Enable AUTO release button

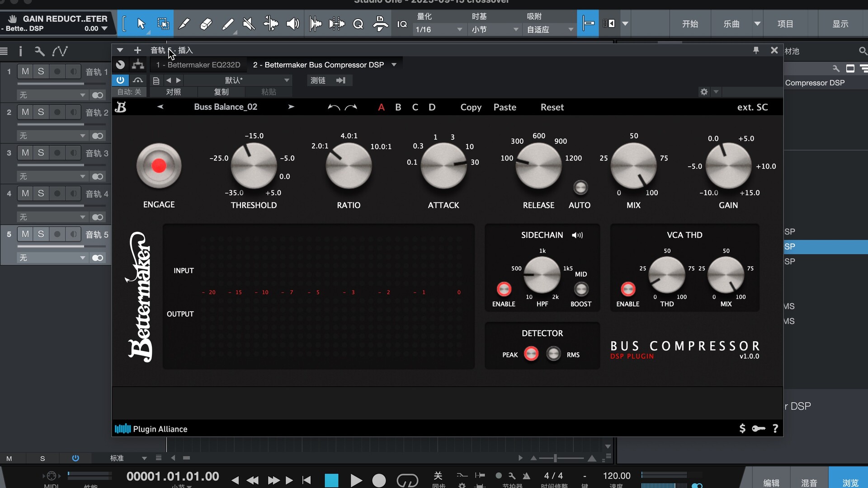tap(580, 187)
